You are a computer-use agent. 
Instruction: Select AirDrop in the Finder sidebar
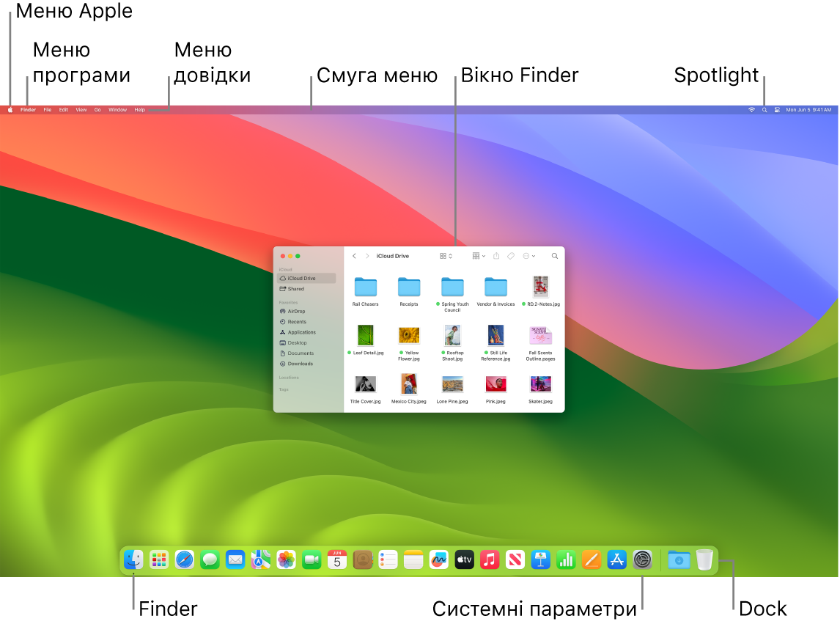[295, 311]
